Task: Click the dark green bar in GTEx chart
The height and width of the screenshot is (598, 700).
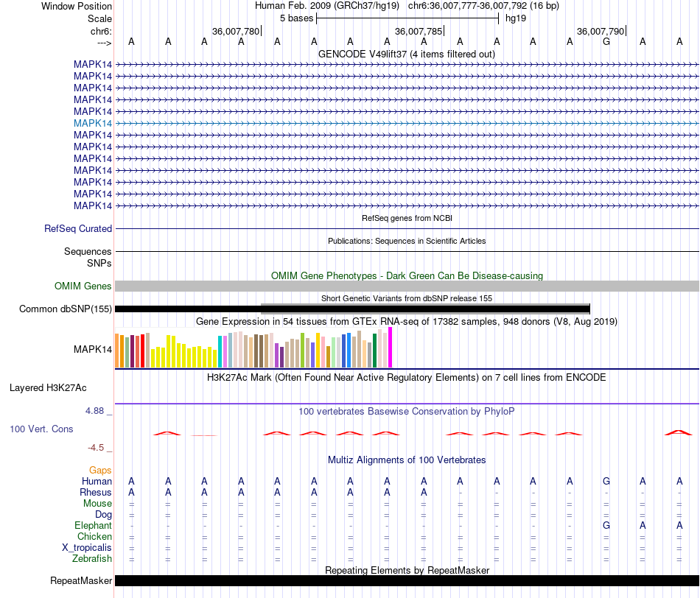Action: tap(375, 351)
